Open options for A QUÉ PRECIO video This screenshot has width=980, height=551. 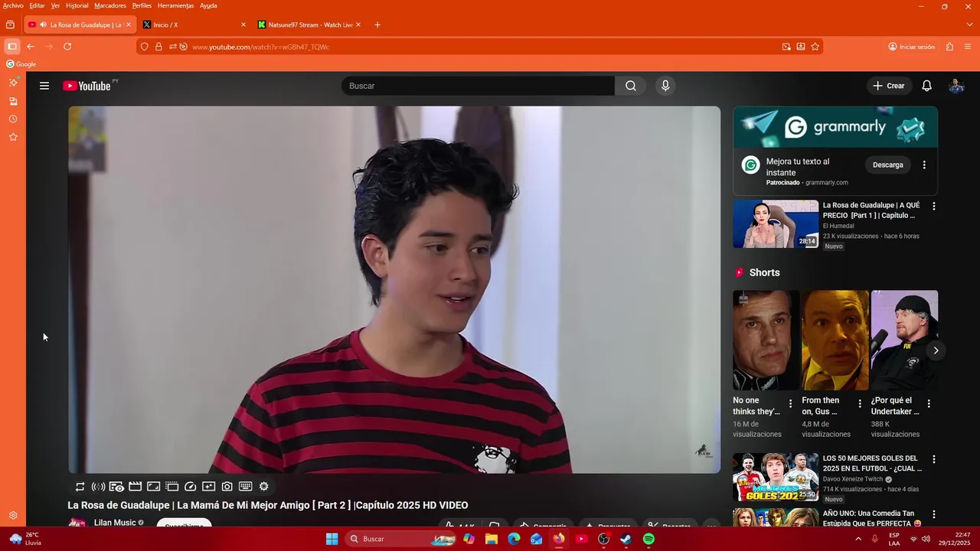(x=933, y=206)
